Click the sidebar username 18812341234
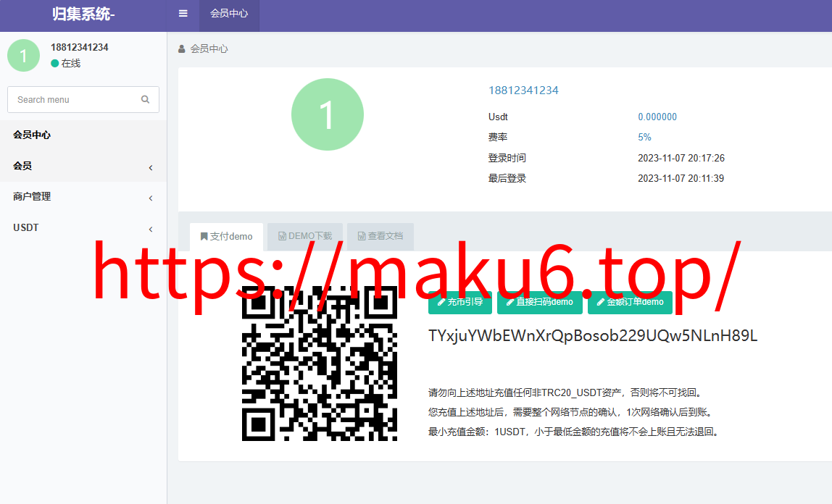The image size is (832, 504). tap(80, 47)
